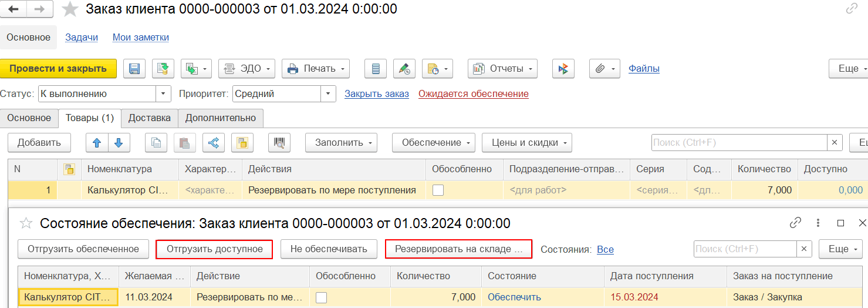Click the post document icon
This screenshot has height=308, width=868.
pyautogui.click(x=163, y=69)
